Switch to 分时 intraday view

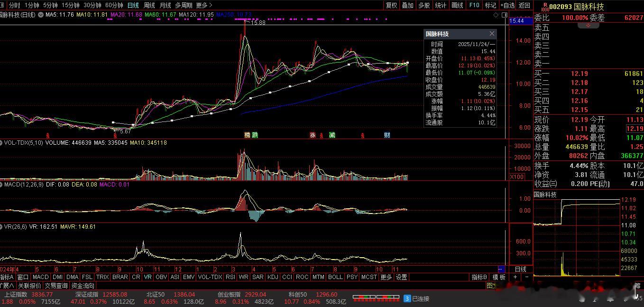tap(14, 5)
